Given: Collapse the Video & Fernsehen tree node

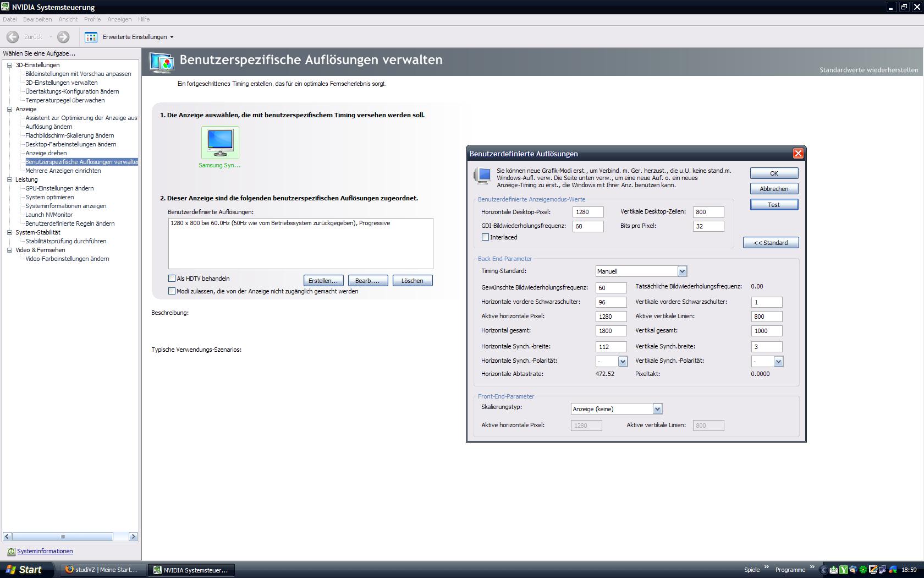Looking at the screenshot, I should pos(9,250).
